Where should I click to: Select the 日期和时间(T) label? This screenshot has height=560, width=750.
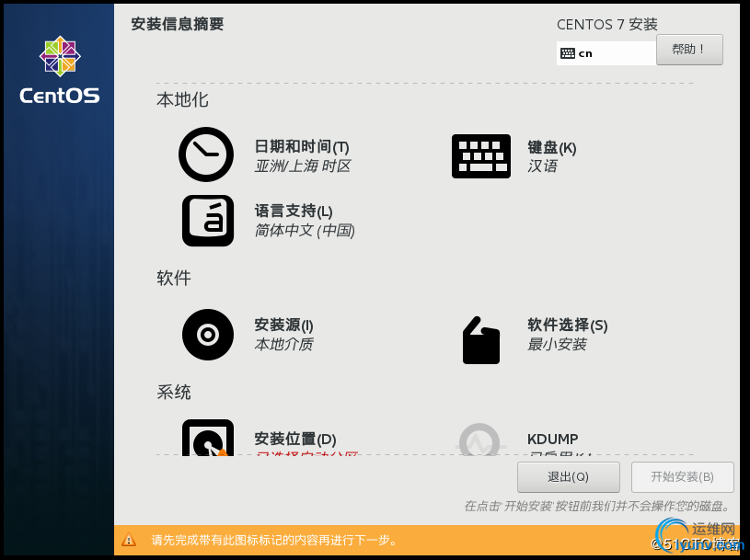click(x=302, y=147)
